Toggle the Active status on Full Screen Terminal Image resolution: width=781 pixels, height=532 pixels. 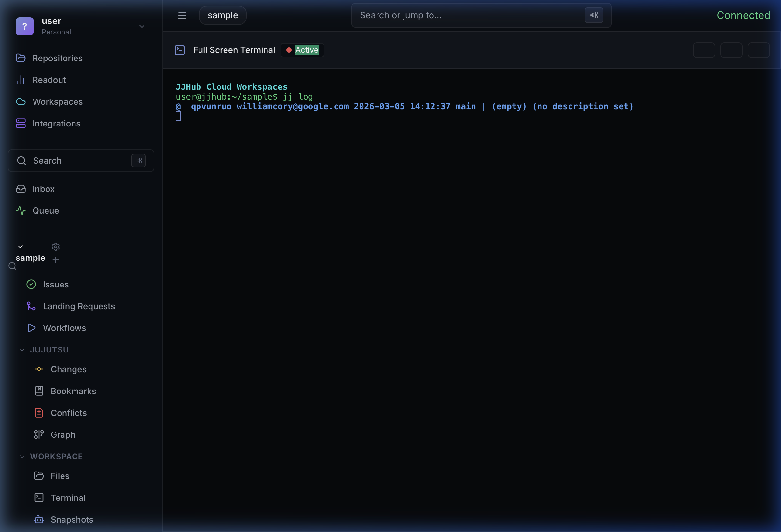pos(302,50)
